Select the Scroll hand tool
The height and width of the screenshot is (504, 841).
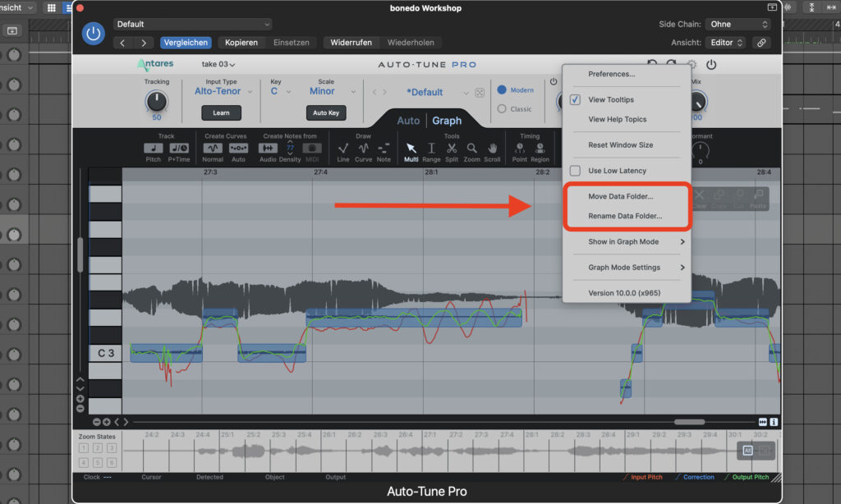pyautogui.click(x=493, y=148)
